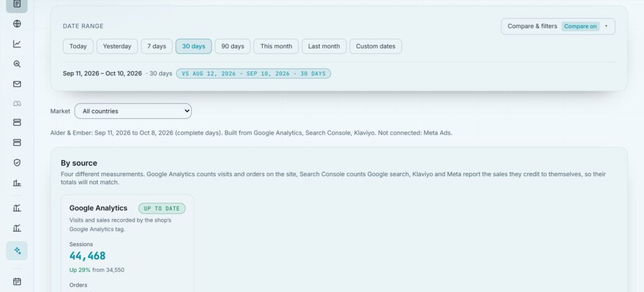Open the shield checkmark icon in sidebar
The width and height of the screenshot is (644, 292).
pos(17,163)
